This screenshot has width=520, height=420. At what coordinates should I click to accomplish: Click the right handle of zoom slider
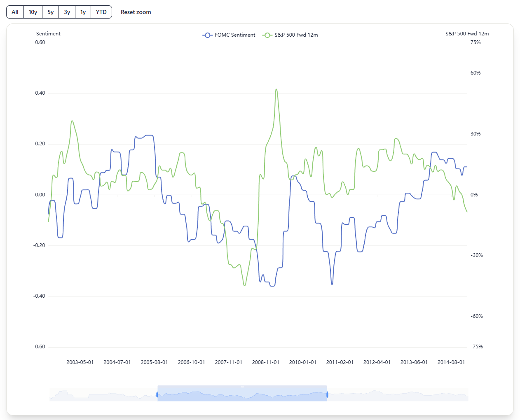tap(327, 394)
